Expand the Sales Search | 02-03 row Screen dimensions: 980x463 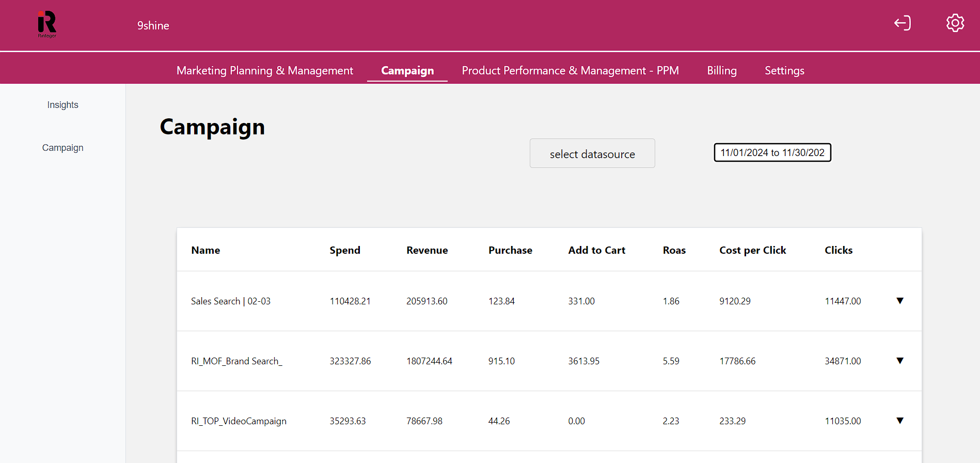900,301
